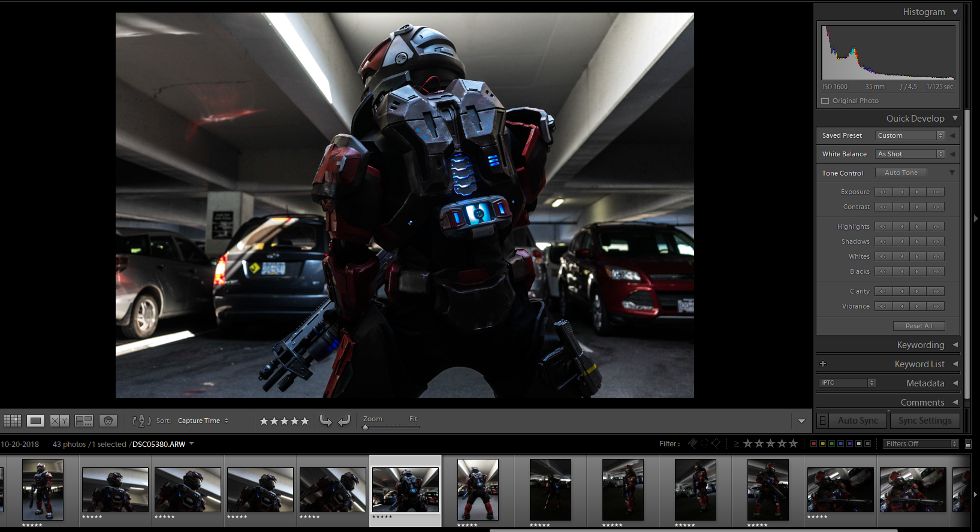
Task: Click the main armored figure photo preview
Action: [x=405, y=205]
